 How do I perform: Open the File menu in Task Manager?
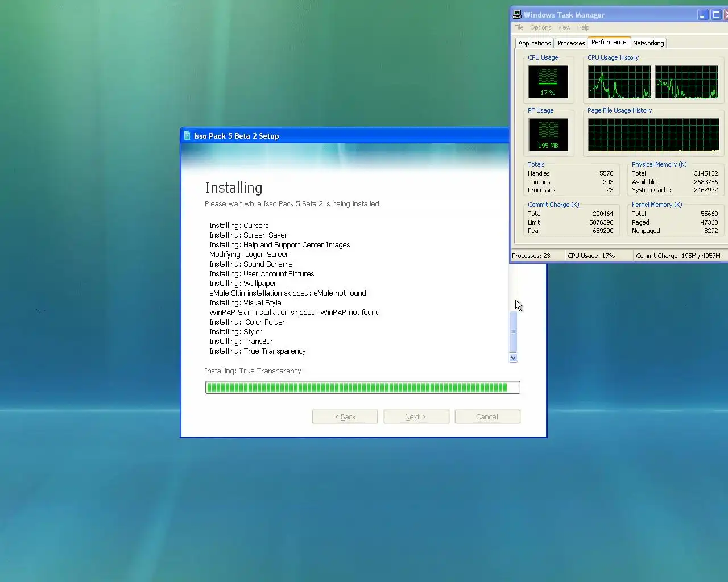point(519,27)
